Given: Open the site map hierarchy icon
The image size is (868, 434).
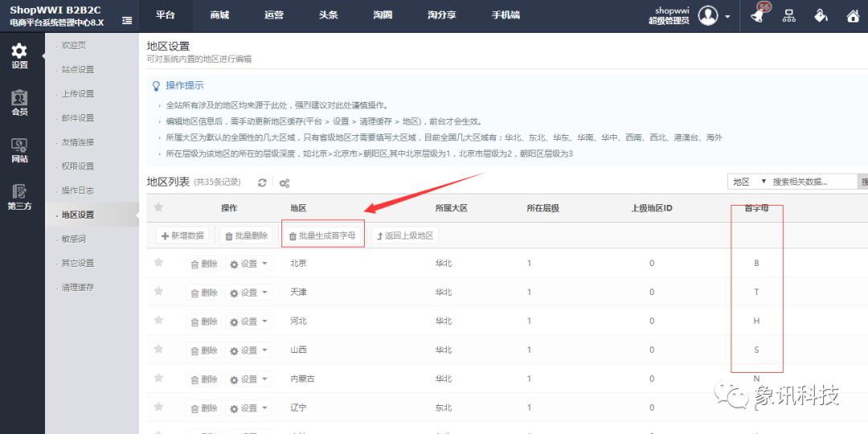Looking at the screenshot, I should pyautogui.click(x=789, y=15).
